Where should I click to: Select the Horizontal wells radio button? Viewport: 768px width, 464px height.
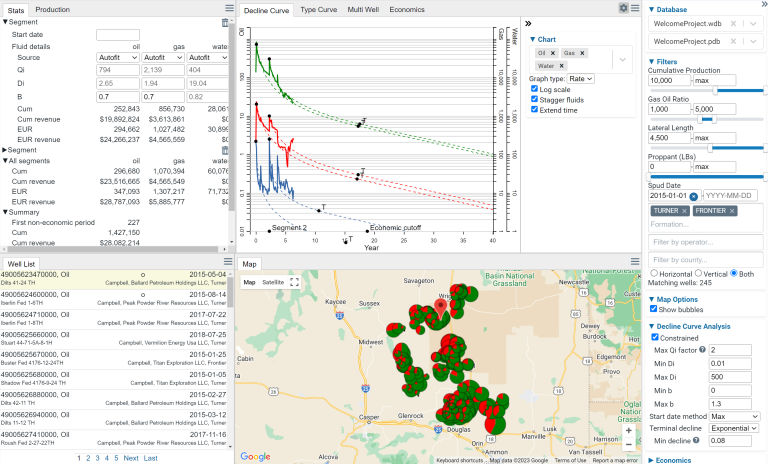(654, 273)
